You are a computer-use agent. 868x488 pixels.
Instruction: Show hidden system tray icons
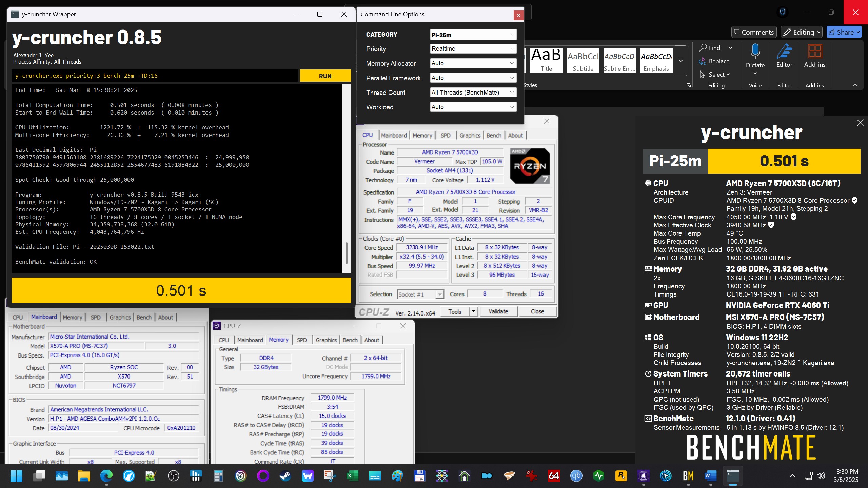[x=792, y=476]
